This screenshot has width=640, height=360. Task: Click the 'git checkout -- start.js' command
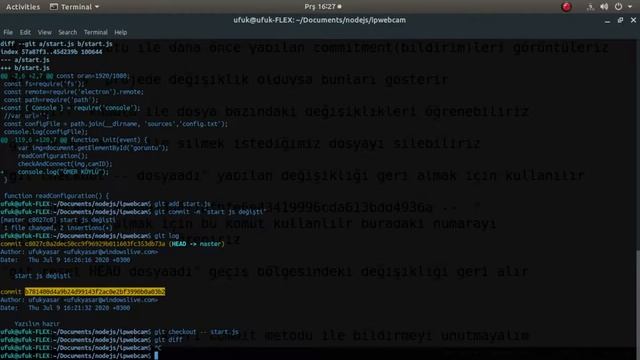(196, 332)
